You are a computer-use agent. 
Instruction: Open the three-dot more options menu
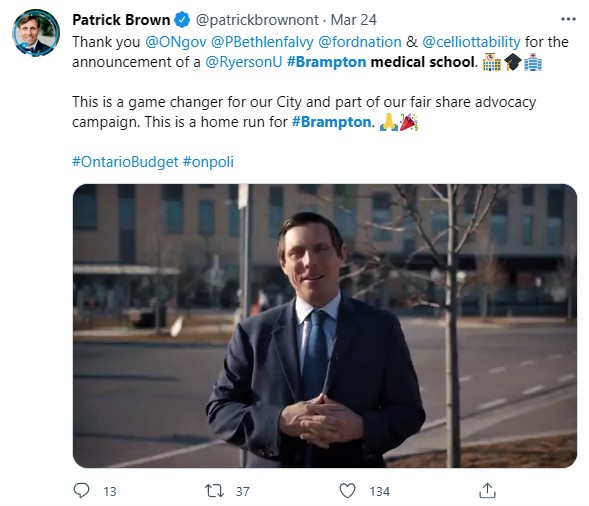tap(568, 19)
